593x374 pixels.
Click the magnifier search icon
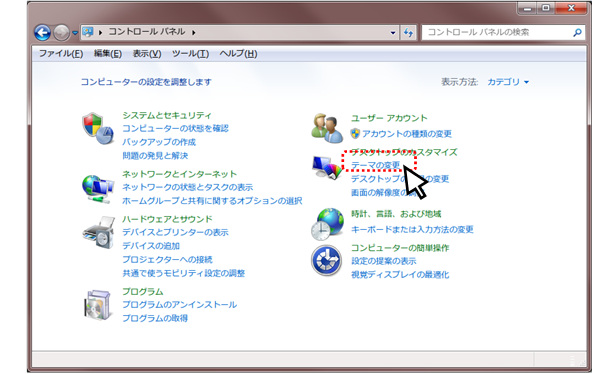[577, 33]
